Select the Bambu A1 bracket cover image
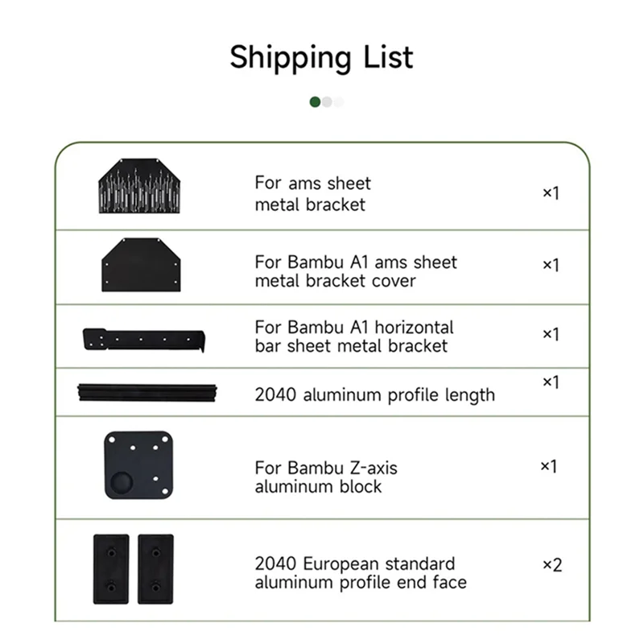Viewport: 644px width, 644px height. (142, 263)
